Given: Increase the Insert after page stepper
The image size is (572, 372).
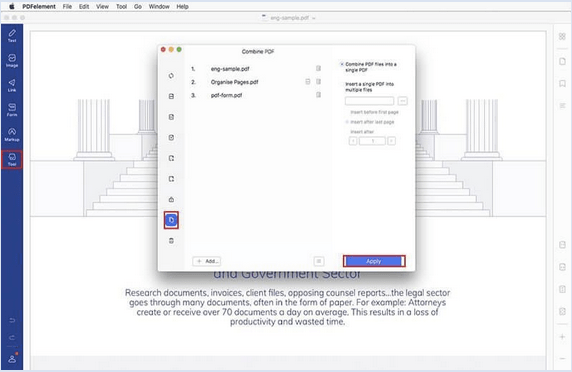Looking at the screenshot, I should (391, 141).
